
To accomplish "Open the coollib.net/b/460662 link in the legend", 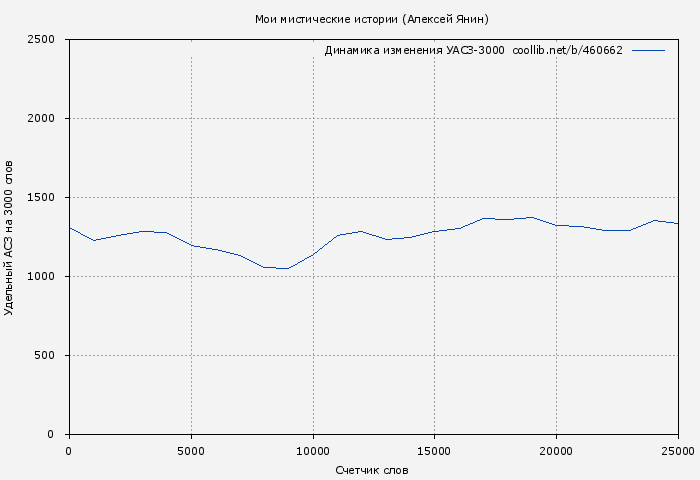I will pos(567,50).
